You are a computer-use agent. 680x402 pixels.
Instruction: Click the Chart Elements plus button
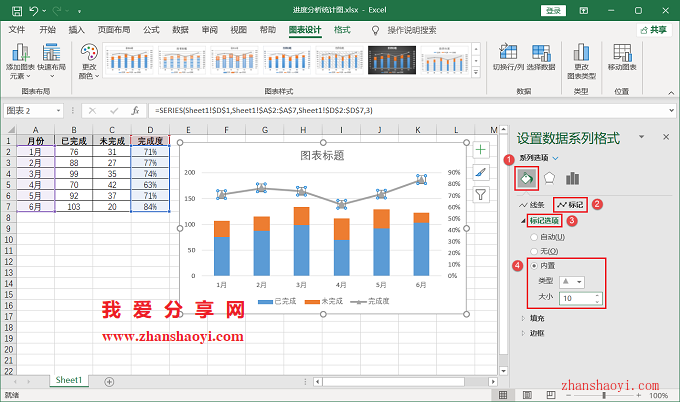(481, 150)
